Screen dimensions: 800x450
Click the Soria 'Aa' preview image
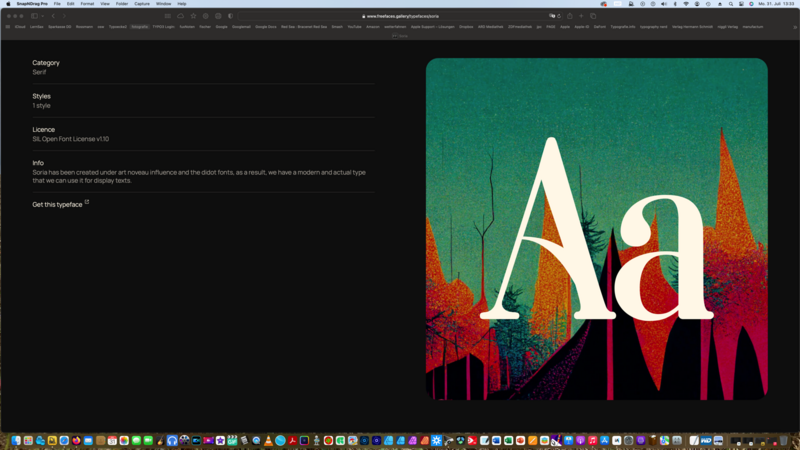(x=596, y=229)
